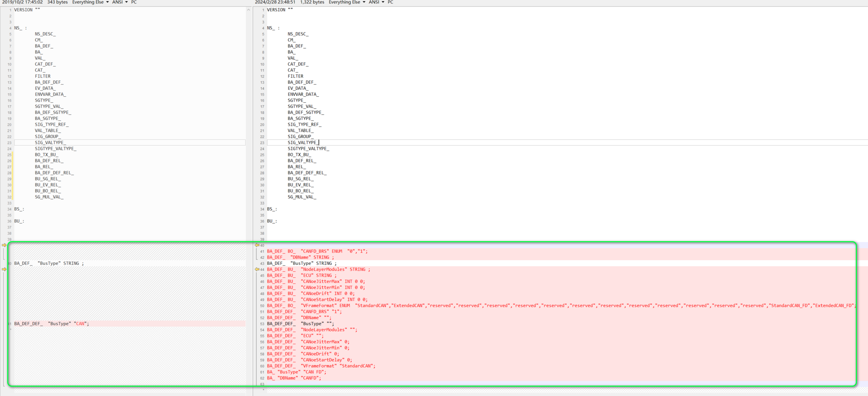Screen dimensions: 868x396
Task: Click left pane line BU_:
Action: 19,221
